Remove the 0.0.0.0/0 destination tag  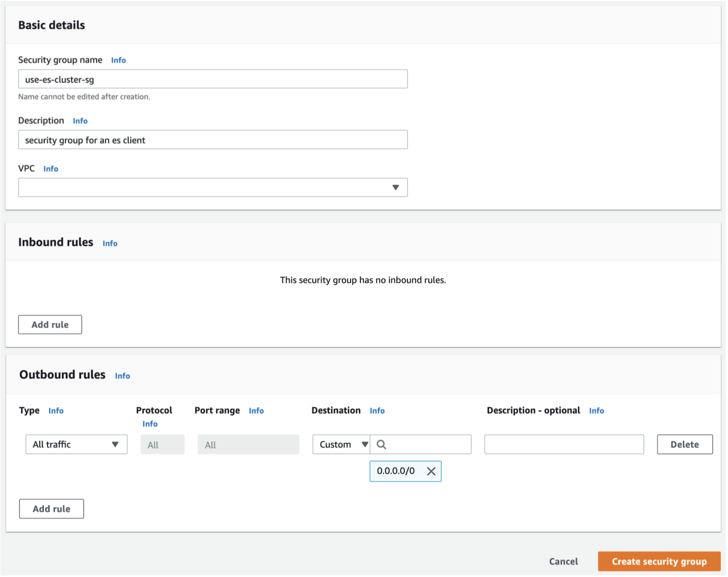(x=431, y=472)
